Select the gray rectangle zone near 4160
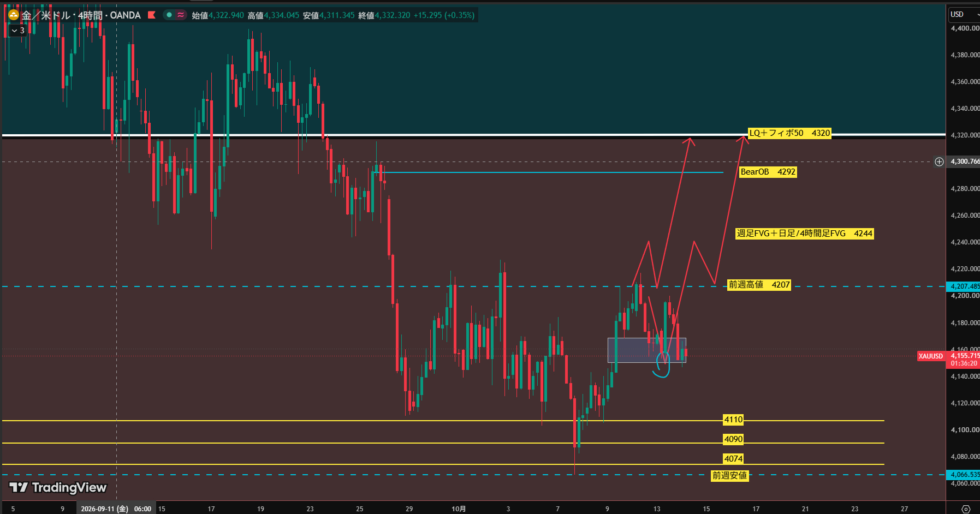This screenshot has height=514, width=980. (x=646, y=350)
